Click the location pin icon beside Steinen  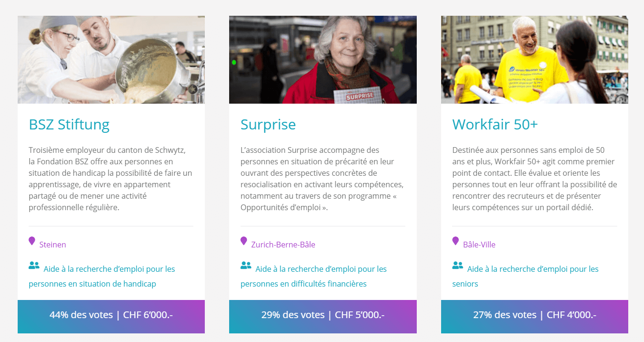click(x=32, y=241)
